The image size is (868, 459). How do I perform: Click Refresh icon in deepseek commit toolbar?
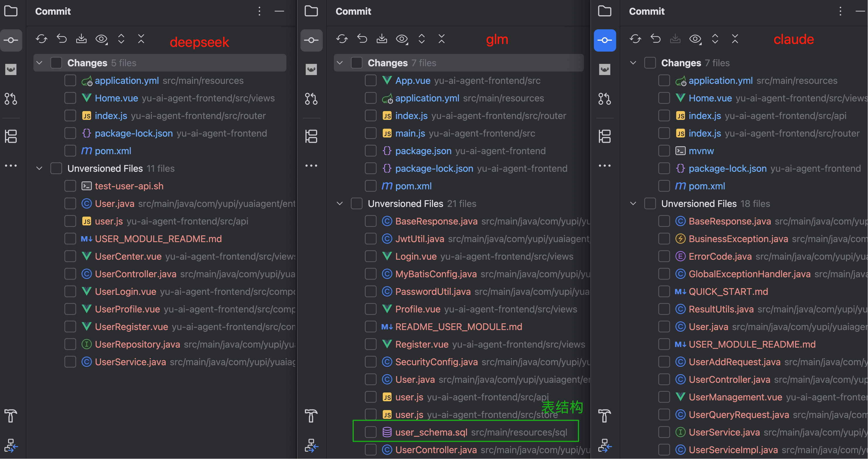(42, 39)
